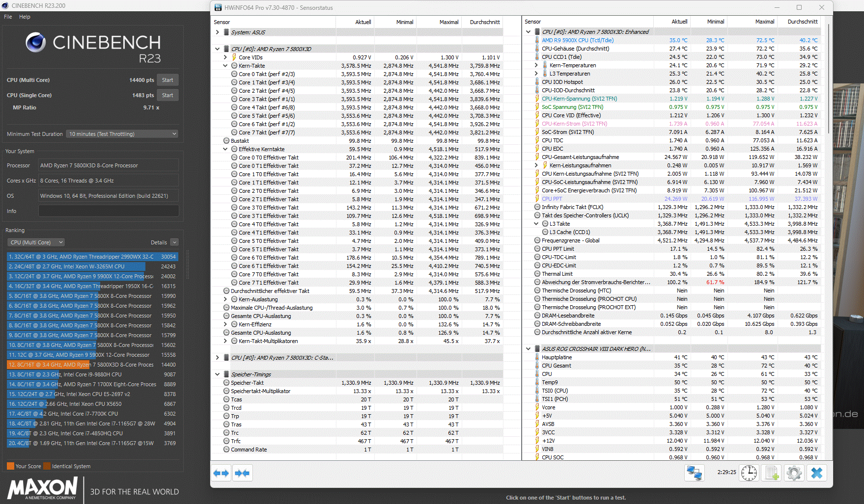Click the chip icon beside System: ASUS
This screenshot has height=504, width=864.
(x=226, y=32)
